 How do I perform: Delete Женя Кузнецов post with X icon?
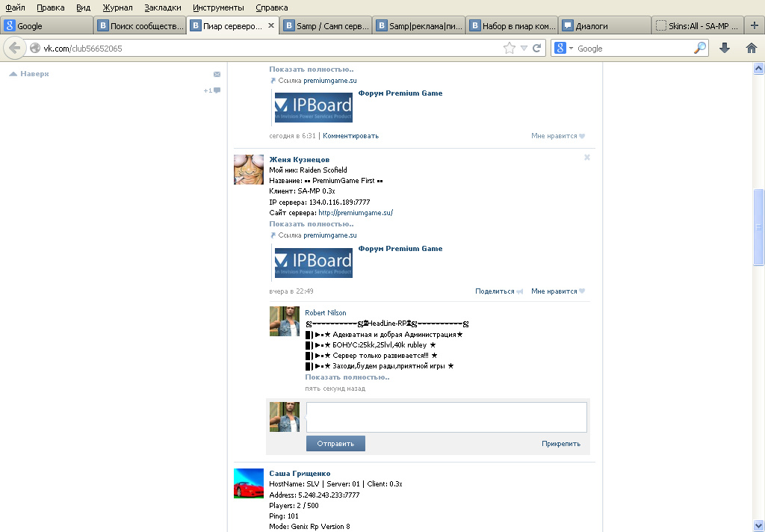(587, 158)
